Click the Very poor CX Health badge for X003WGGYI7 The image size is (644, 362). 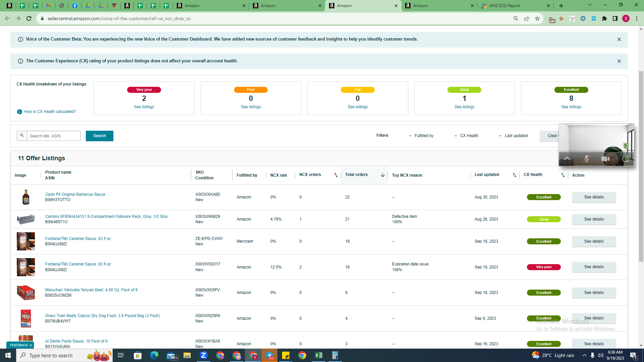coord(544,267)
